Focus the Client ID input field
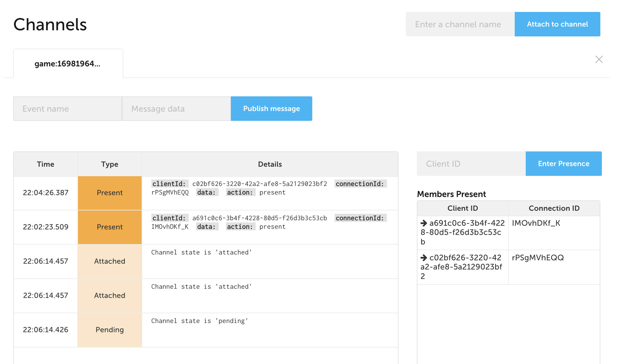The image size is (619, 364). [x=471, y=164]
